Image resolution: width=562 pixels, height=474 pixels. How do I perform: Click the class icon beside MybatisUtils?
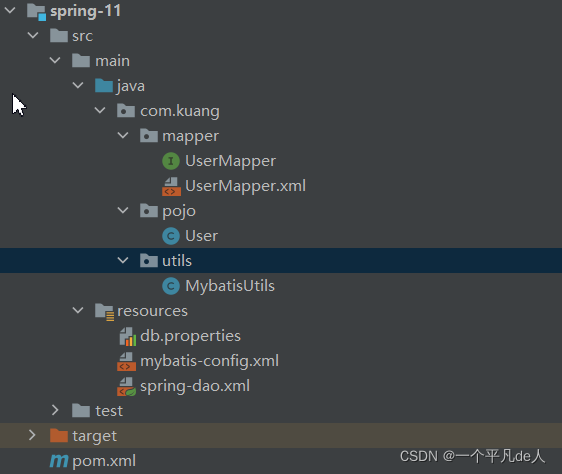171,286
